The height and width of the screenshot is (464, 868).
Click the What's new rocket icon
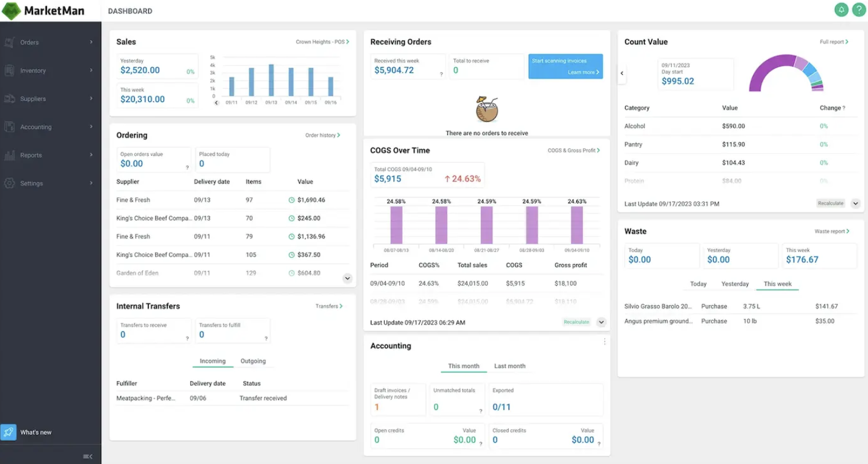(9, 432)
